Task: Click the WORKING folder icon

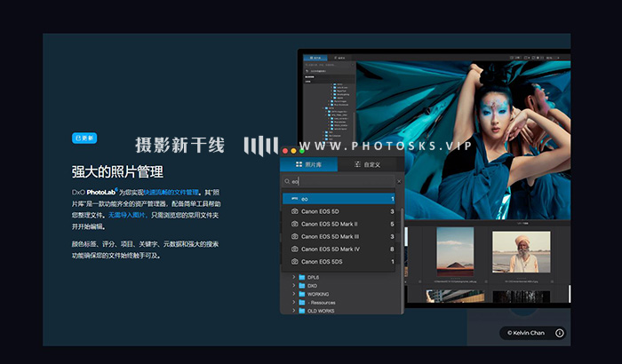Action: (x=302, y=294)
